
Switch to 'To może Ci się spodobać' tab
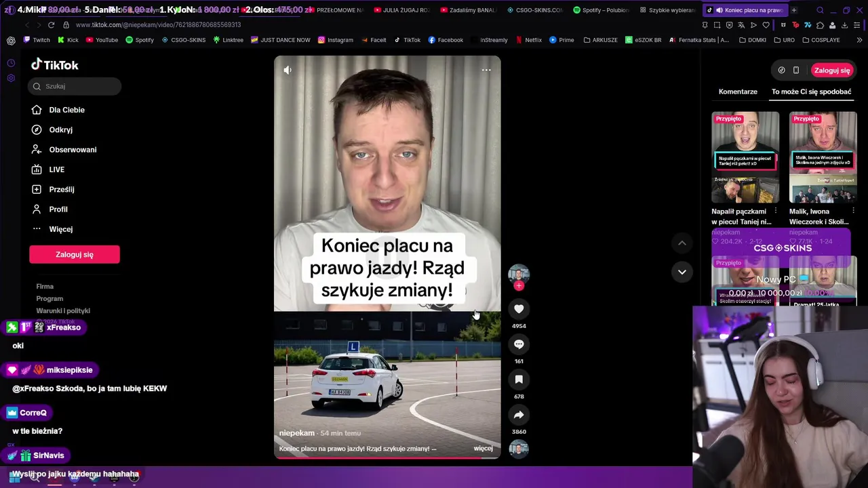(x=811, y=91)
